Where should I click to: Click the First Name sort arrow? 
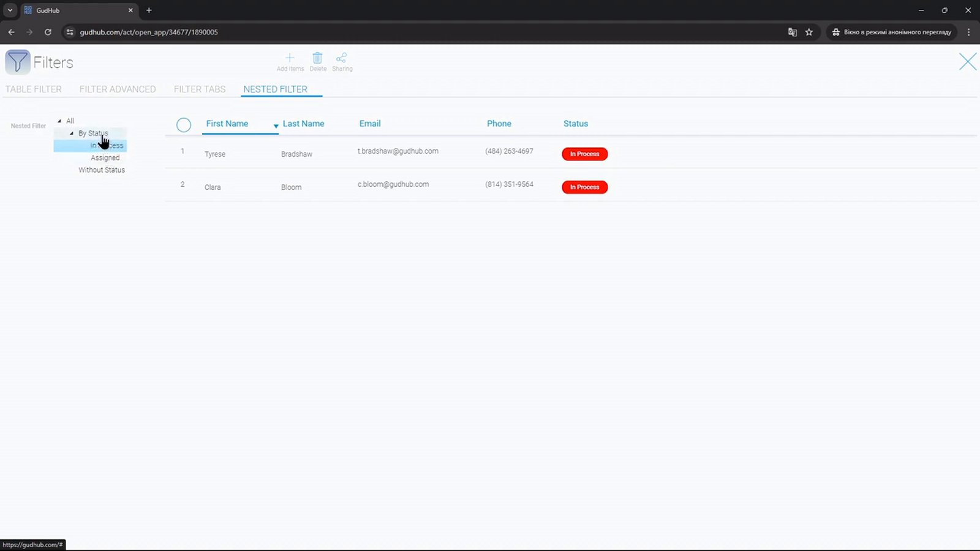pyautogui.click(x=276, y=126)
